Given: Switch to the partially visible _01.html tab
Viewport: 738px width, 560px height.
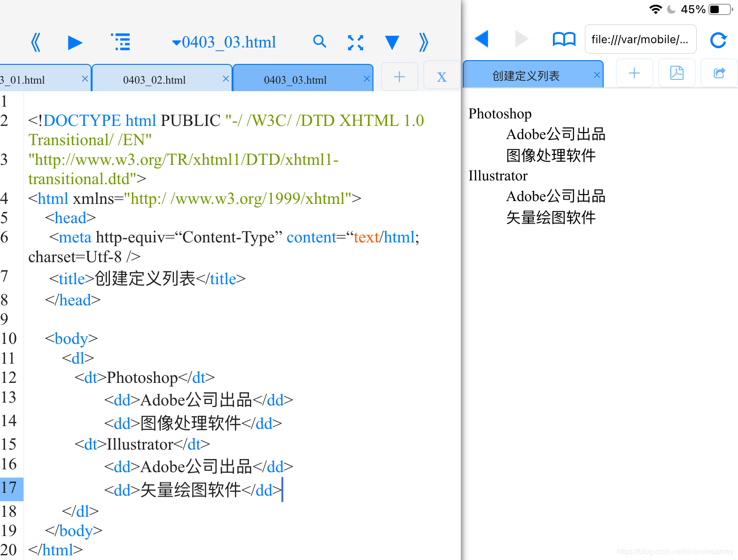Looking at the screenshot, I should 23,79.
